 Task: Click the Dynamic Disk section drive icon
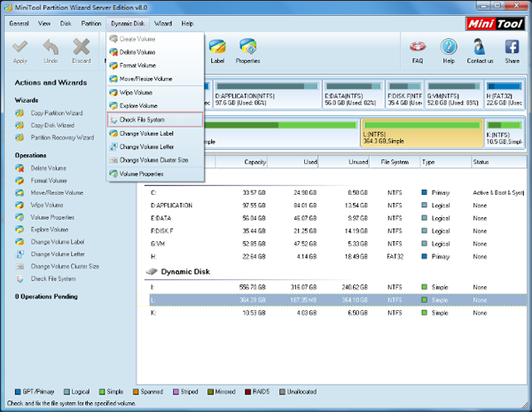tap(152, 272)
